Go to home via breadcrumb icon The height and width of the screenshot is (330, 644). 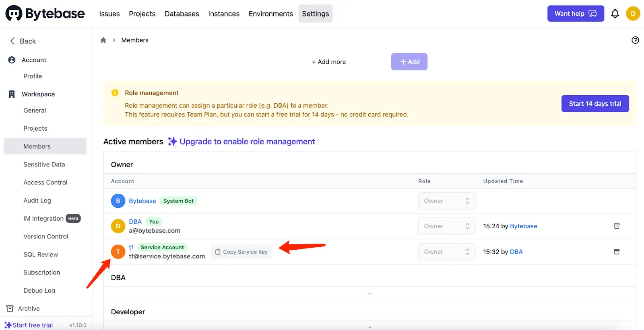tap(103, 40)
